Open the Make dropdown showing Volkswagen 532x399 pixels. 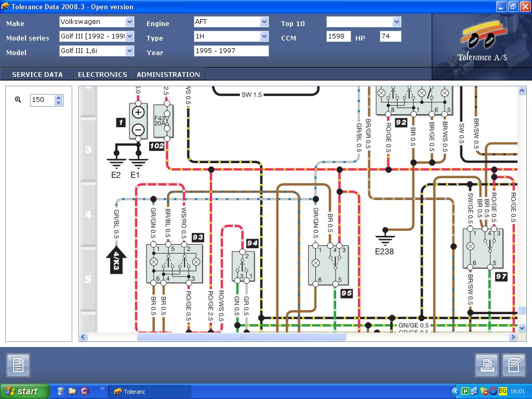coord(129,22)
